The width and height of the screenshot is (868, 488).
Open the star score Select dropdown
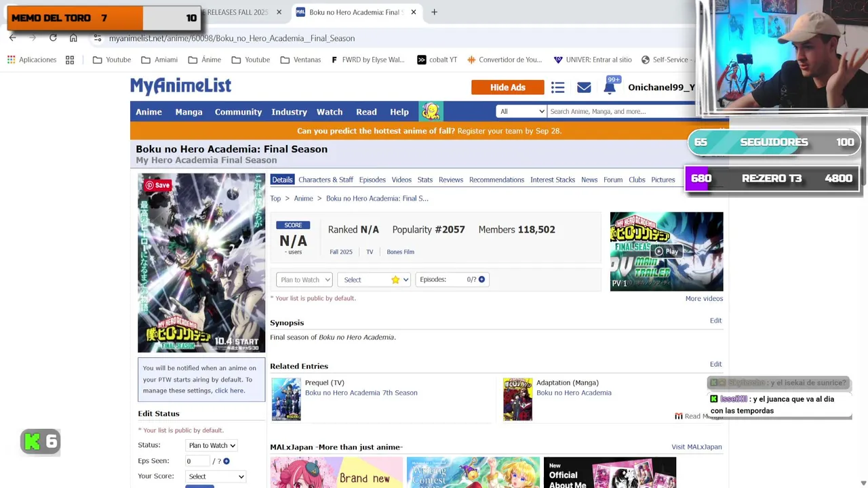[x=374, y=279]
